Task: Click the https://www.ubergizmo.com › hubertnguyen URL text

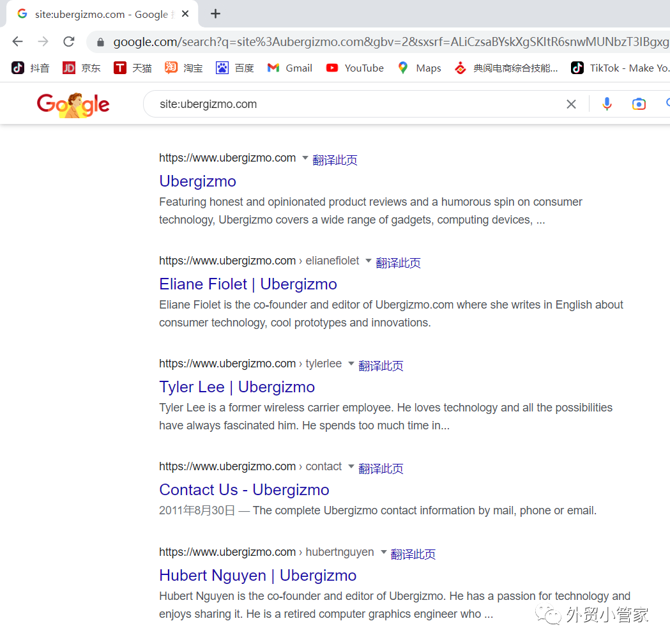Action: (266, 552)
